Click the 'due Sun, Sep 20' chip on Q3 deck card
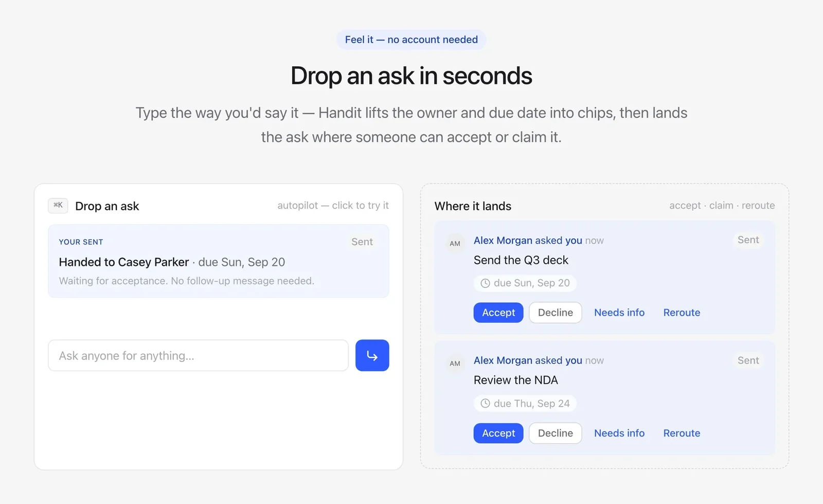The width and height of the screenshot is (823, 504). [x=525, y=283]
